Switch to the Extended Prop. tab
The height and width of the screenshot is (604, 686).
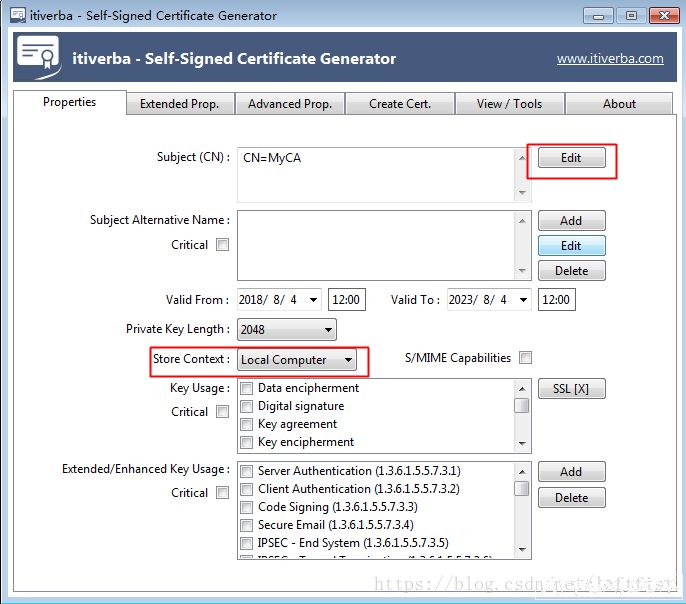coord(180,104)
